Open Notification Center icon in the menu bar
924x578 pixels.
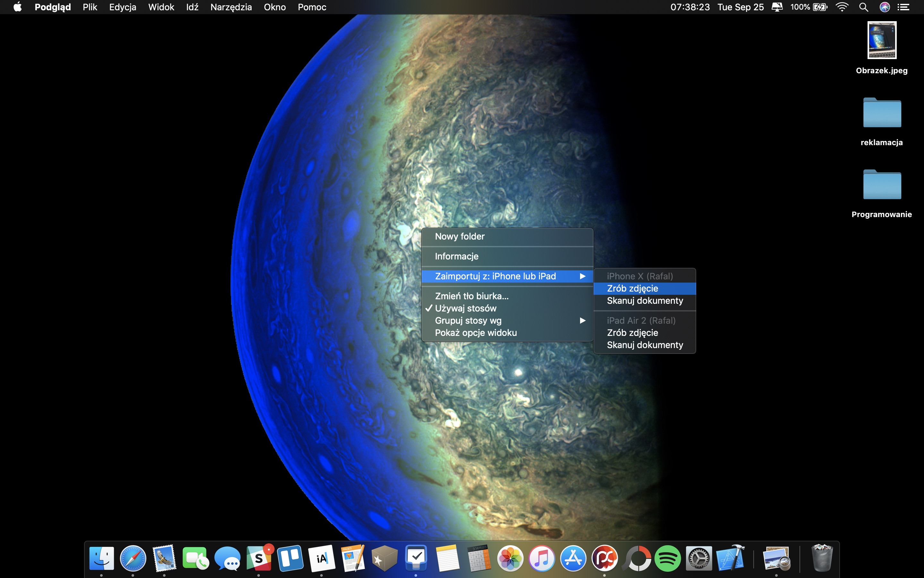click(x=903, y=7)
